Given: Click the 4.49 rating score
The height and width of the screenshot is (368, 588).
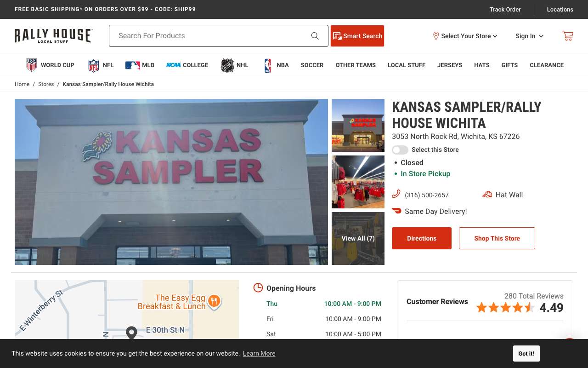Looking at the screenshot, I should (x=551, y=308).
